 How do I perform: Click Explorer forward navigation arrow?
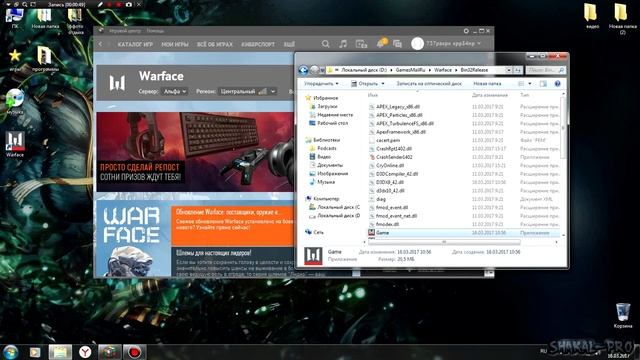314,70
